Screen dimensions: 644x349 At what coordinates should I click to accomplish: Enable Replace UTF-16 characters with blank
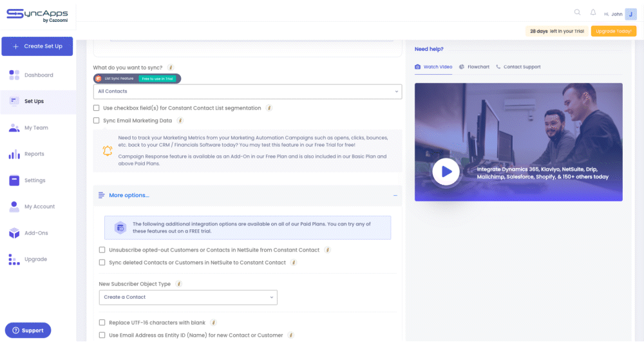pos(102,323)
